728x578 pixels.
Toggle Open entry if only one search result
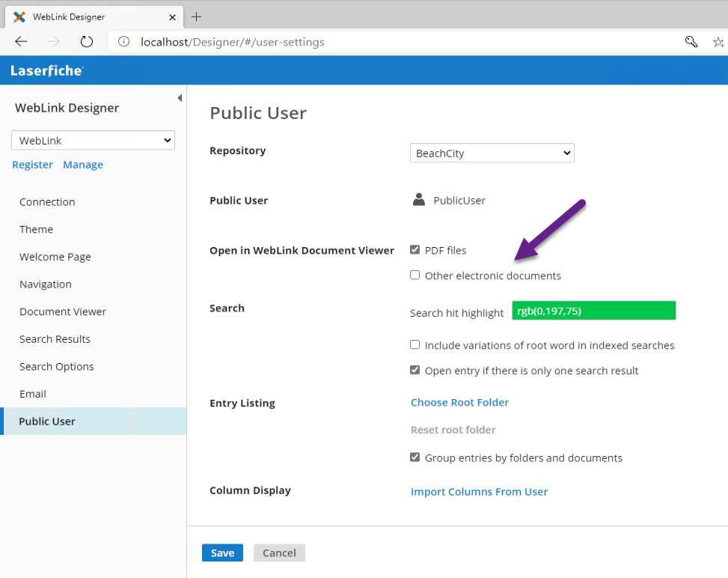[x=415, y=371]
